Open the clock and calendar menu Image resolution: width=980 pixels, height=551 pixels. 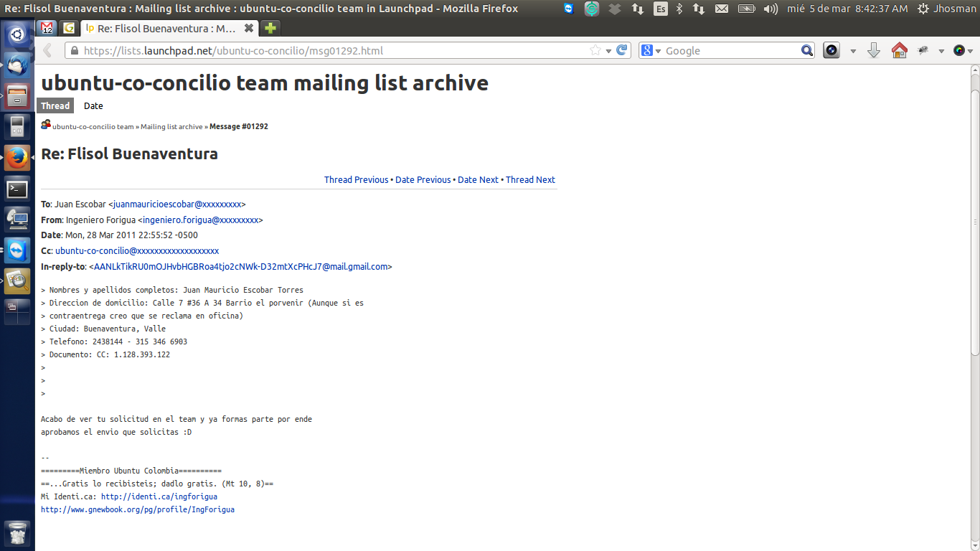coord(847,9)
